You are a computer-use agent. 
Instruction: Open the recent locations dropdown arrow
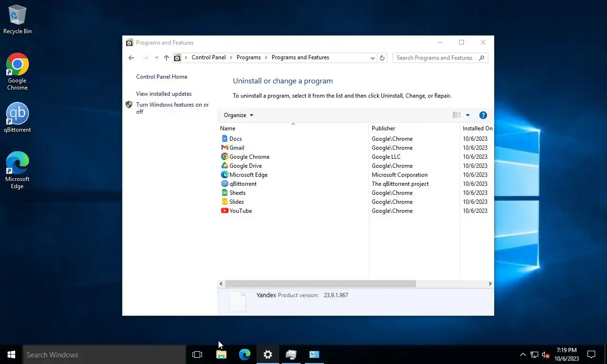coord(156,58)
